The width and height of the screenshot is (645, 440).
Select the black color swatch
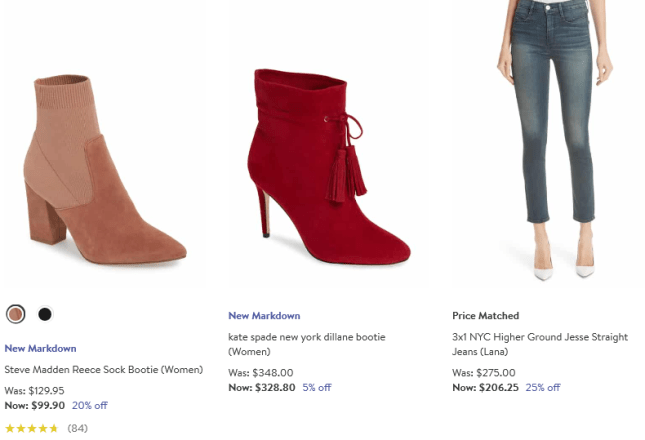(x=44, y=314)
